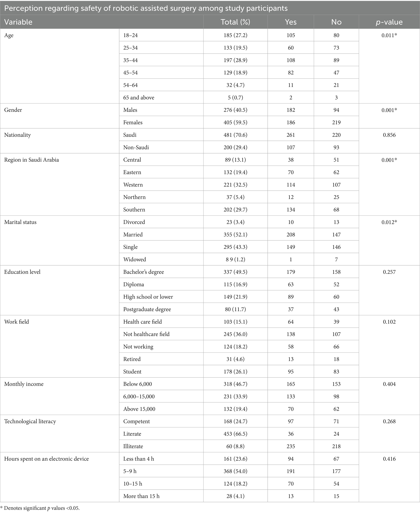Select the '65 and above' age cell

139,97
